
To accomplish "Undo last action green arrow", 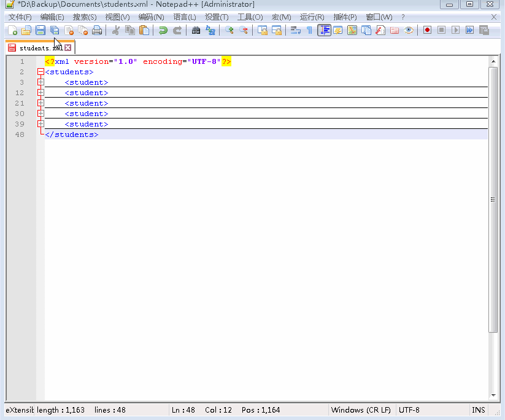I will click(163, 30).
